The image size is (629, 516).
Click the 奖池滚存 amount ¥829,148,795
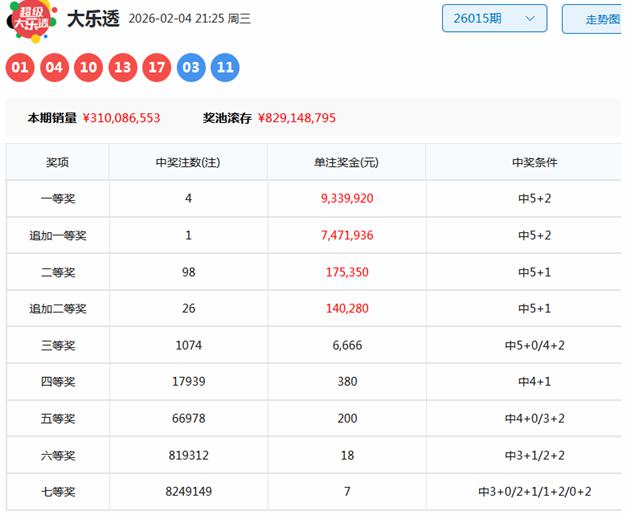point(297,118)
